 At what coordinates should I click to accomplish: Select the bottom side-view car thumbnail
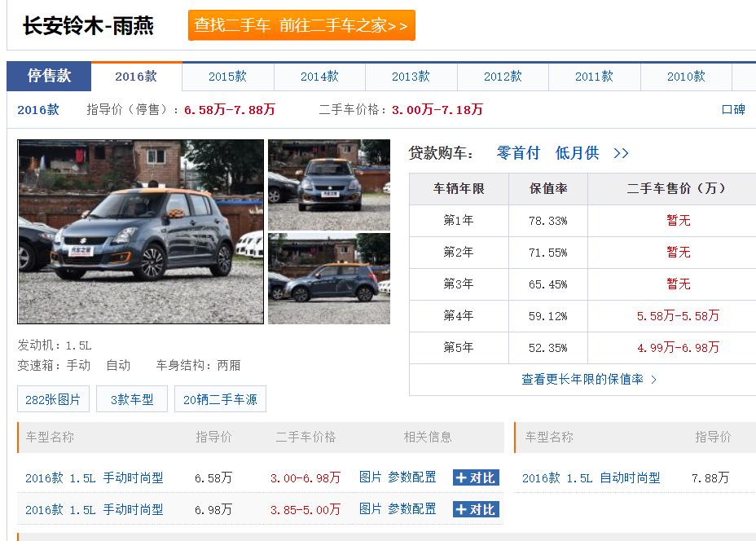(328, 278)
